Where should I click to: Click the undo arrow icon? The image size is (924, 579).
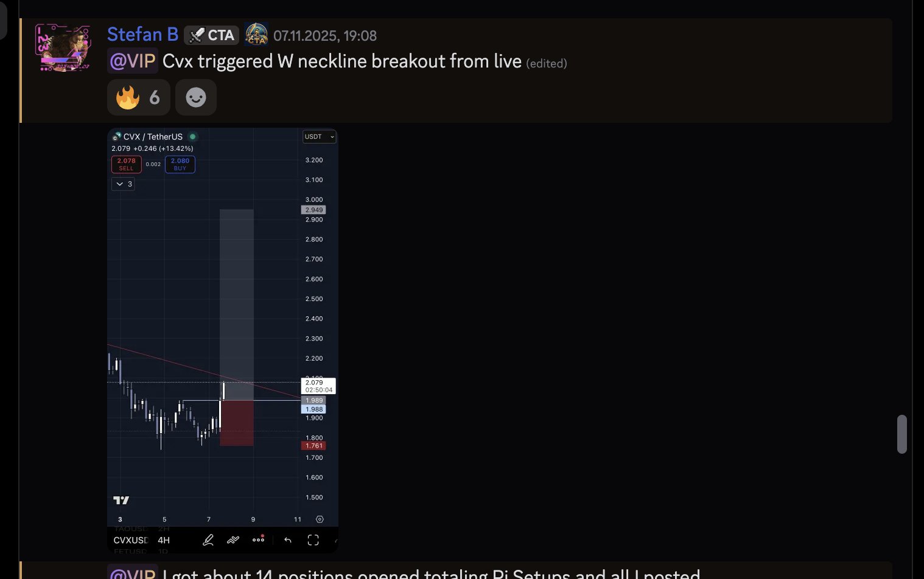click(x=288, y=540)
